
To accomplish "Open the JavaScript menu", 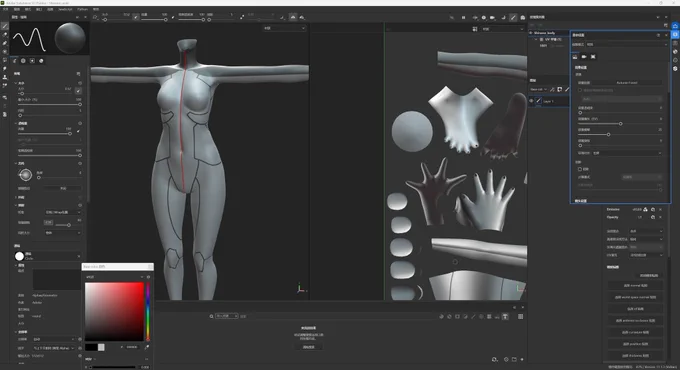I will click(x=65, y=9).
